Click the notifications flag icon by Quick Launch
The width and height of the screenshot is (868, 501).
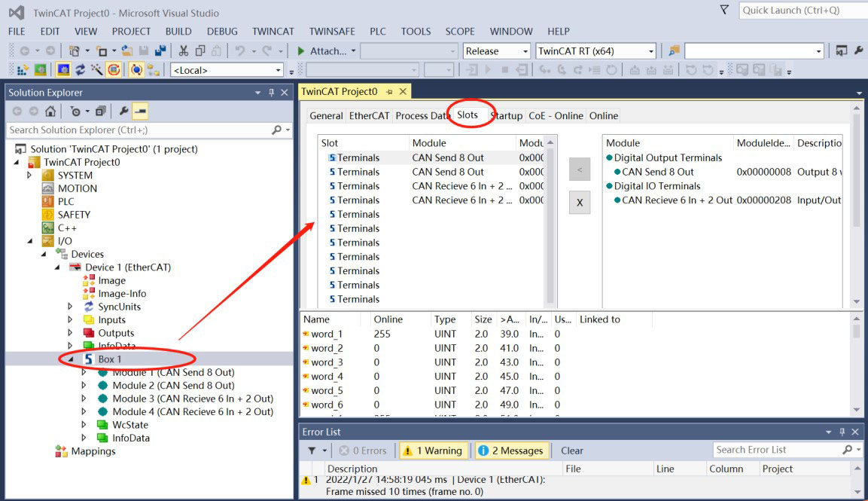pos(724,10)
